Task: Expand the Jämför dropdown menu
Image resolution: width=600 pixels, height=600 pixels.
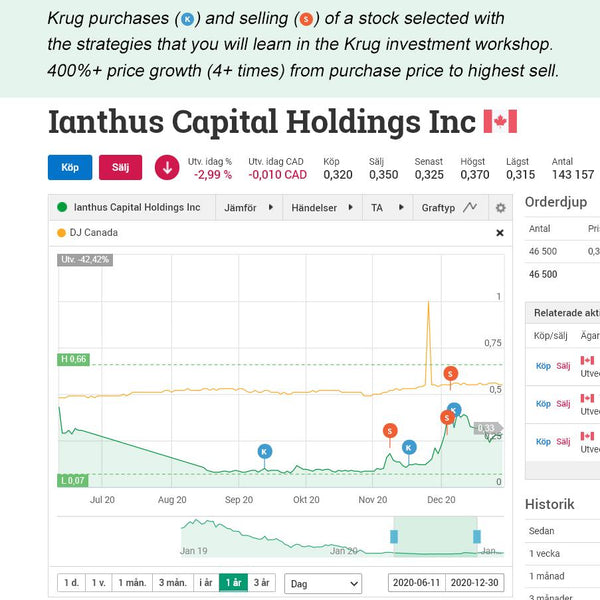Action: (x=249, y=207)
